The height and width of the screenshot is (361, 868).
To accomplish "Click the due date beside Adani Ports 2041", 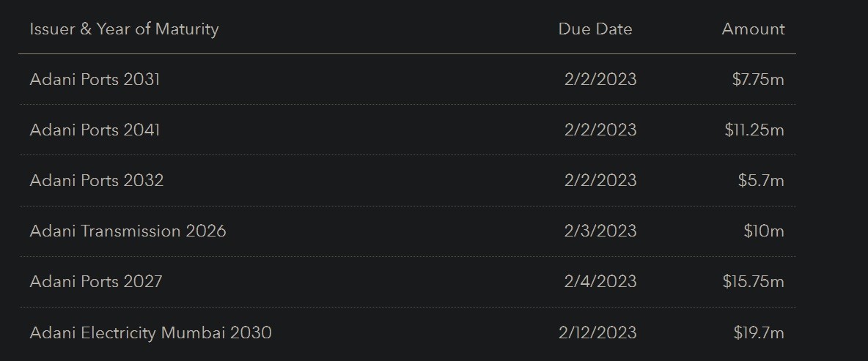I will [600, 130].
